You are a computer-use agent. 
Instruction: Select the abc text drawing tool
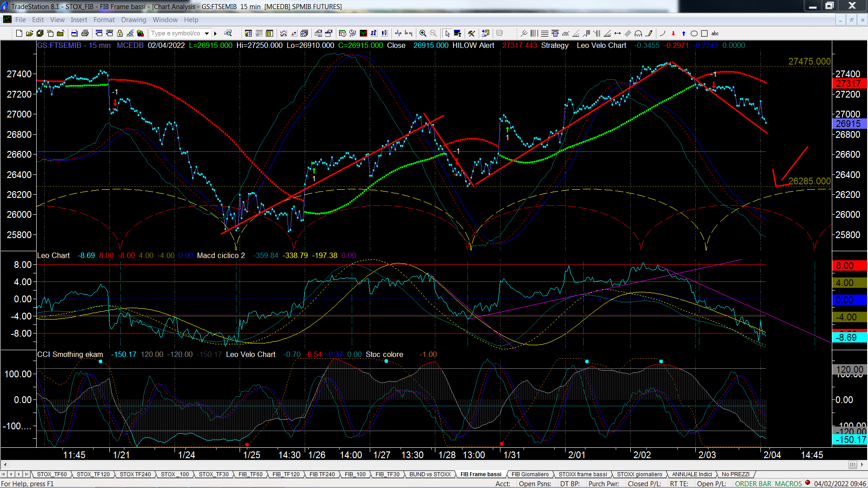tap(715, 33)
